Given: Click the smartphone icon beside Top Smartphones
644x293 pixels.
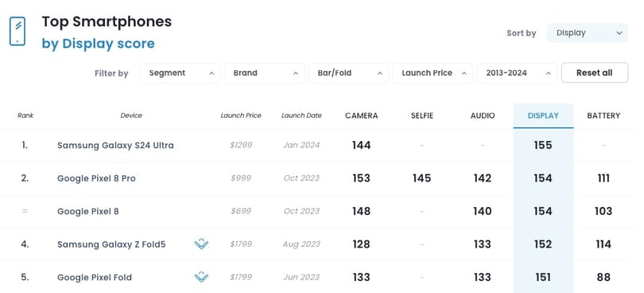Looking at the screenshot, I should 17,31.
